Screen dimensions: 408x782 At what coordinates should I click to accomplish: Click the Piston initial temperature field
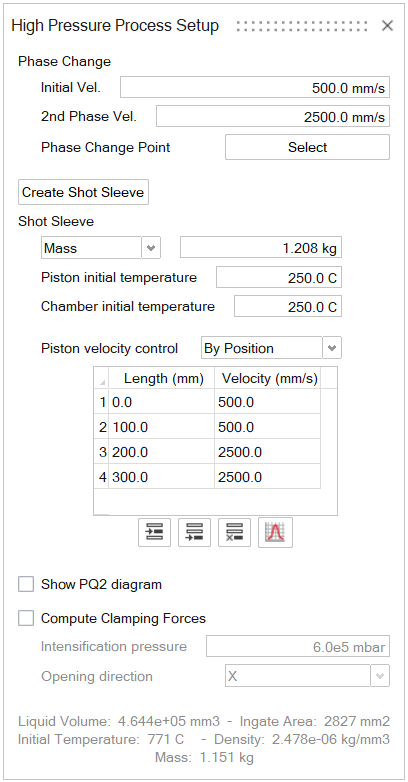(279, 277)
